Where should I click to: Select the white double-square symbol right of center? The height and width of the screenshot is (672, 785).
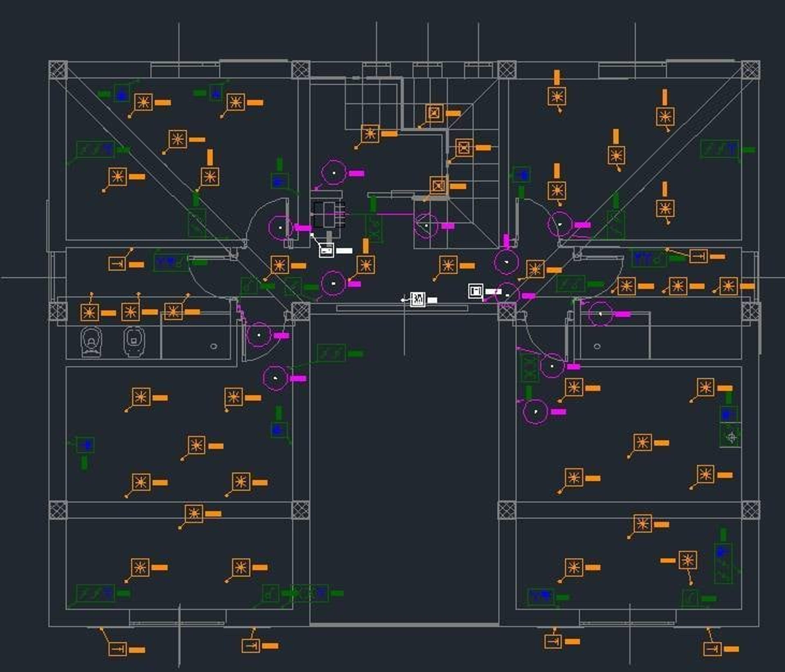point(475,291)
